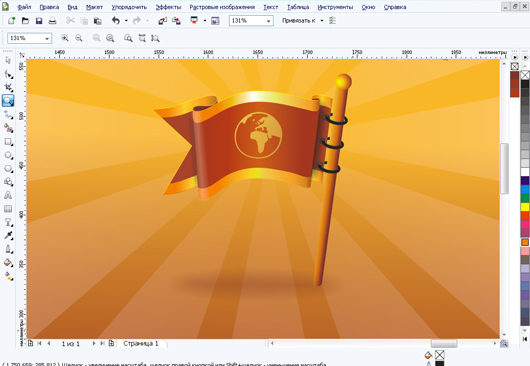
Task: Open the navigator icon at scrollbars corner
Action: (x=504, y=343)
